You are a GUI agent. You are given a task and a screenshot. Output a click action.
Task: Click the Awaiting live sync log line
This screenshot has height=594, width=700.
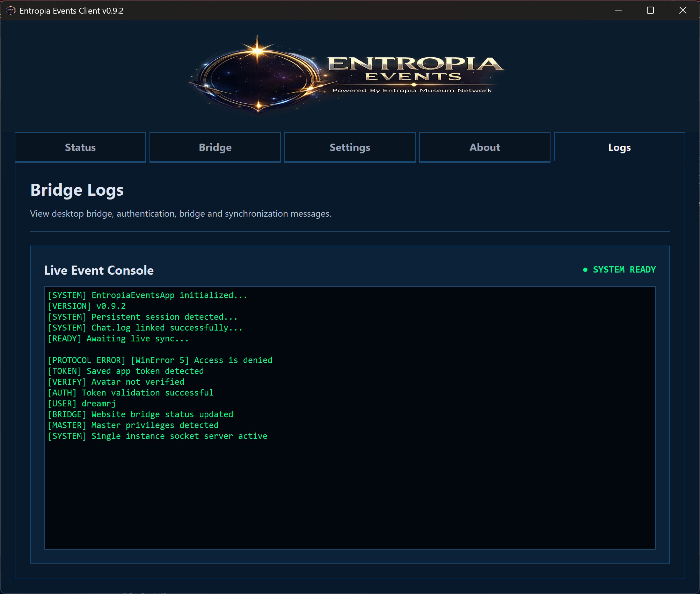tap(118, 339)
